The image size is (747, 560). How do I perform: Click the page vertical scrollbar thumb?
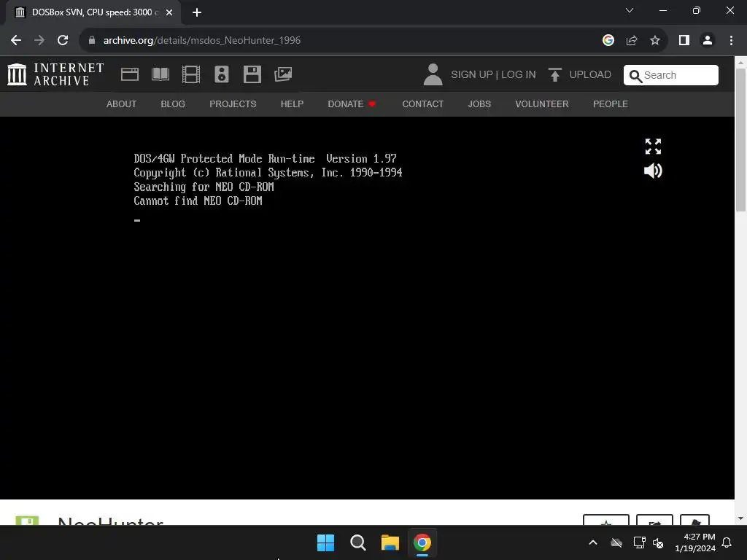(x=740, y=139)
